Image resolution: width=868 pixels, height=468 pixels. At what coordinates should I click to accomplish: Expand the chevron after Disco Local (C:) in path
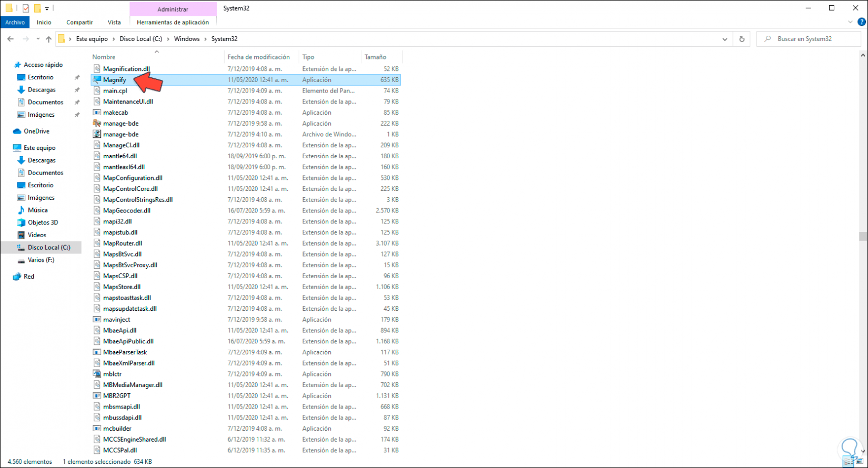point(168,39)
